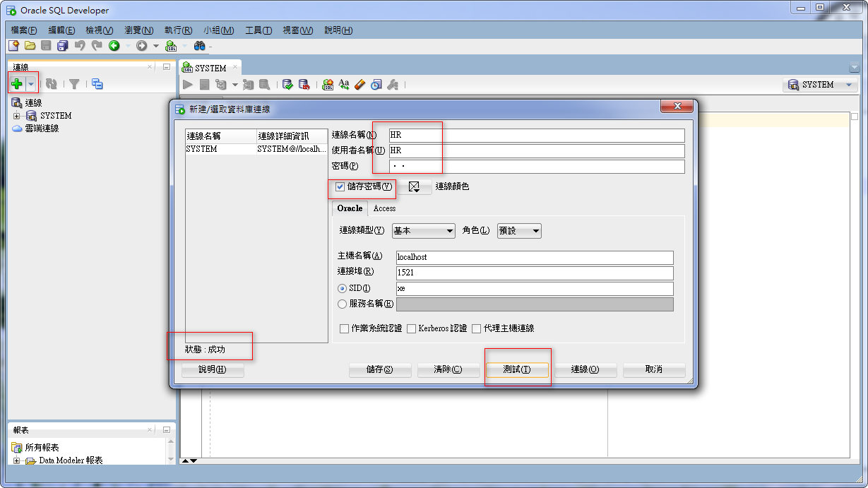Click the Commit database icon

[288, 85]
